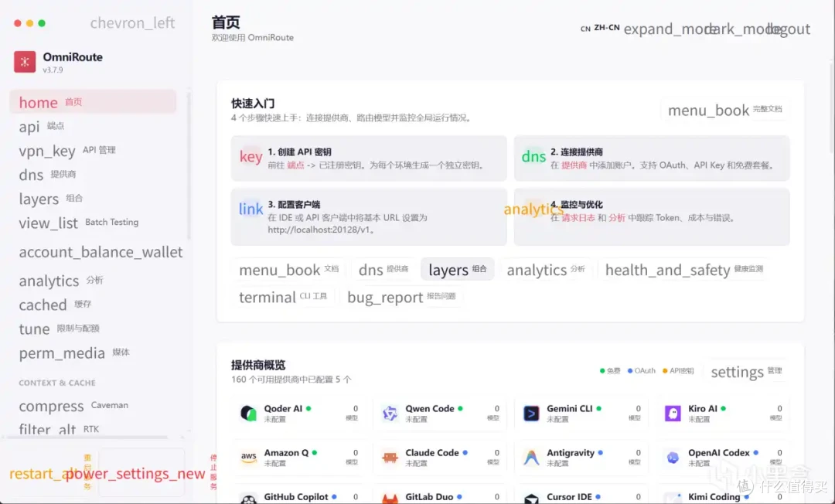This screenshot has height=504, width=835.
Task: Open tune 限制与配额 sidebar item
Action: 93,329
